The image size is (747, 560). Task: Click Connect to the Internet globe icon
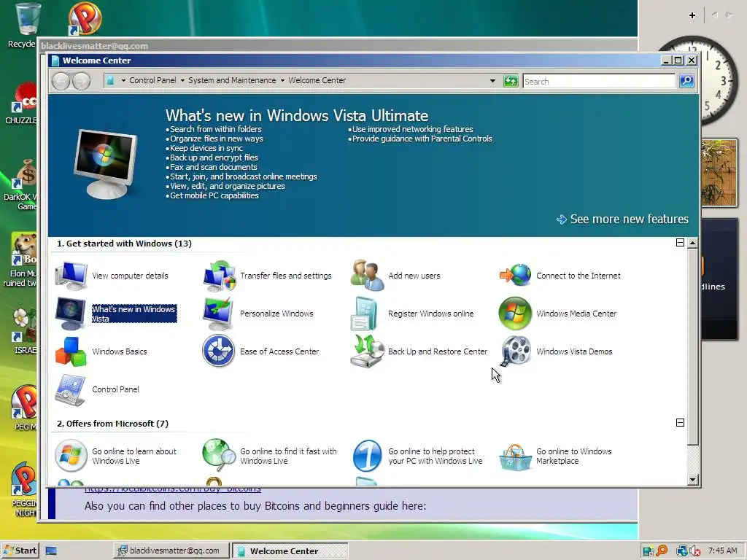coord(515,275)
